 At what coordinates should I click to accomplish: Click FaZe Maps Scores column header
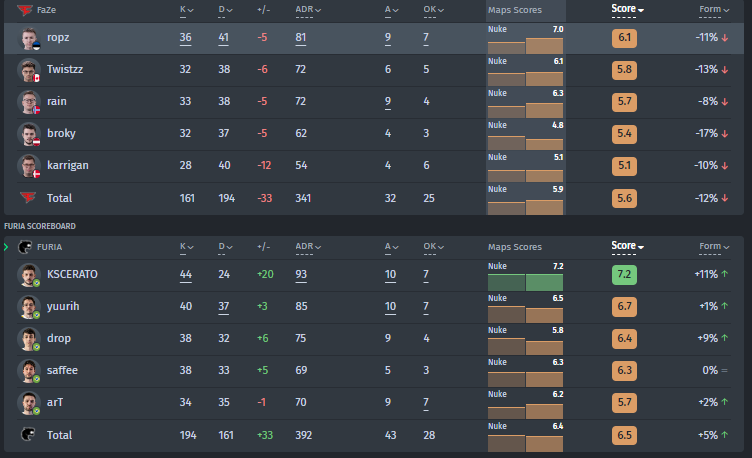pos(515,10)
